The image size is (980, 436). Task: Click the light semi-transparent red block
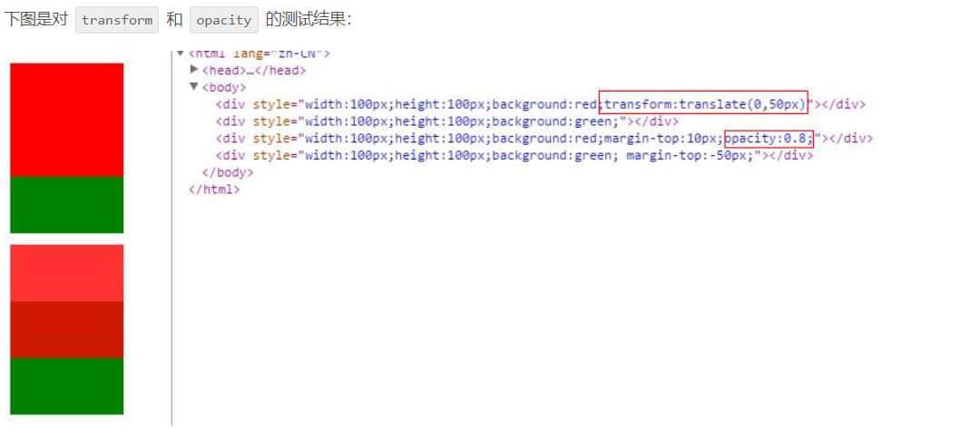pyautogui.click(x=67, y=273)
